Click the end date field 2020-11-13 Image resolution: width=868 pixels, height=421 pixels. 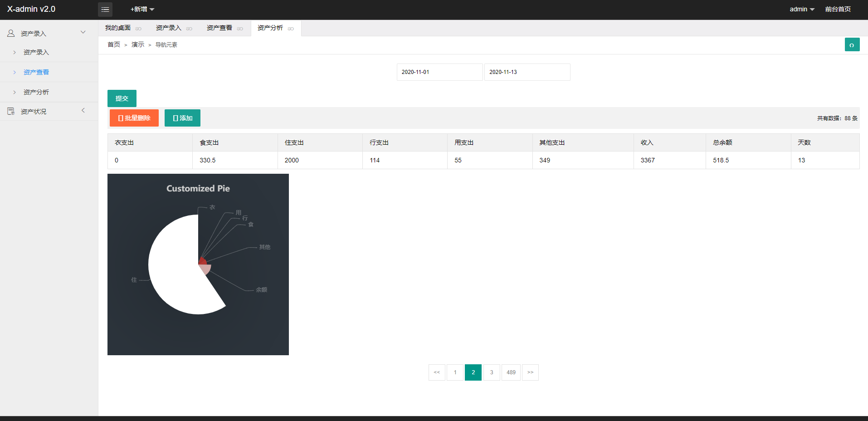tap(527, 72)
